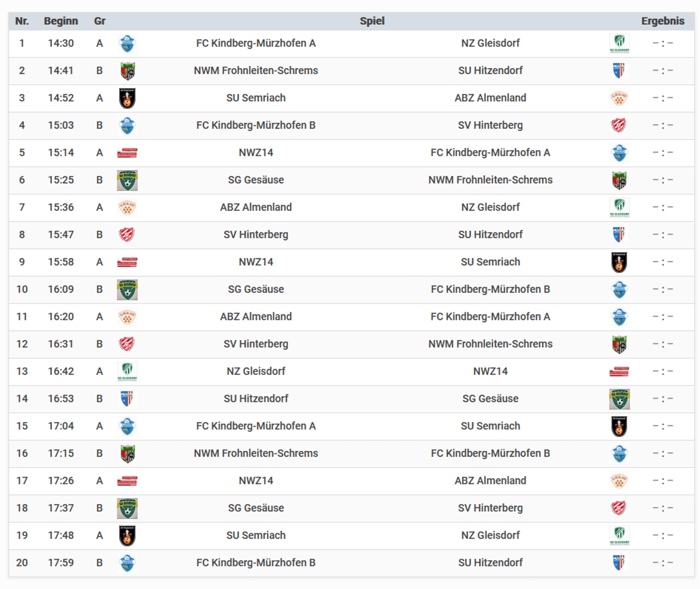Click the Ergebnis column header
The width and height of the screenshot is (700, 589).
(662, 21)
